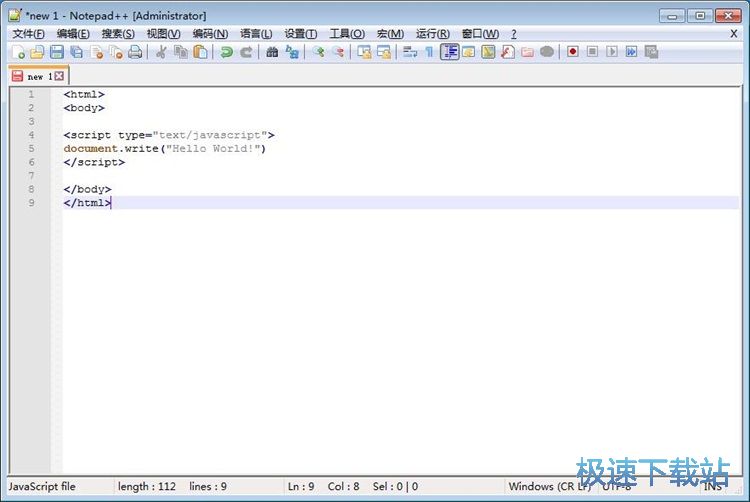Open the 设置(T) menu
Image resolution: width=750 pixels, height=502 pixels.
coord(300,34)
